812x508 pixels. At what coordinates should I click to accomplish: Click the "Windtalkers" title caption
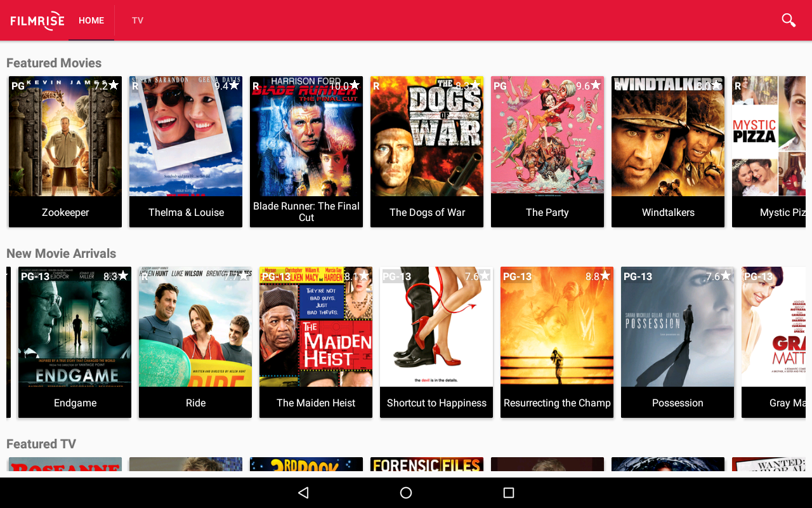point(668,212)
